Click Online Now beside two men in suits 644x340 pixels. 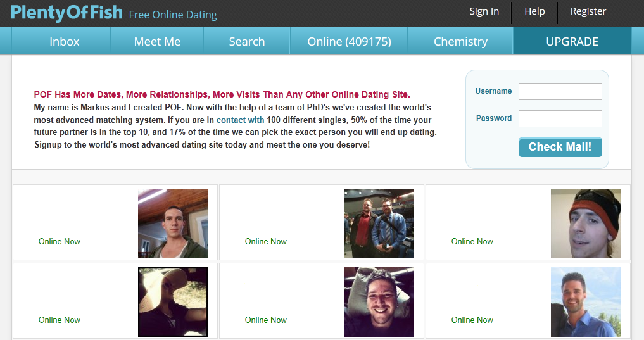coord(266,241)
